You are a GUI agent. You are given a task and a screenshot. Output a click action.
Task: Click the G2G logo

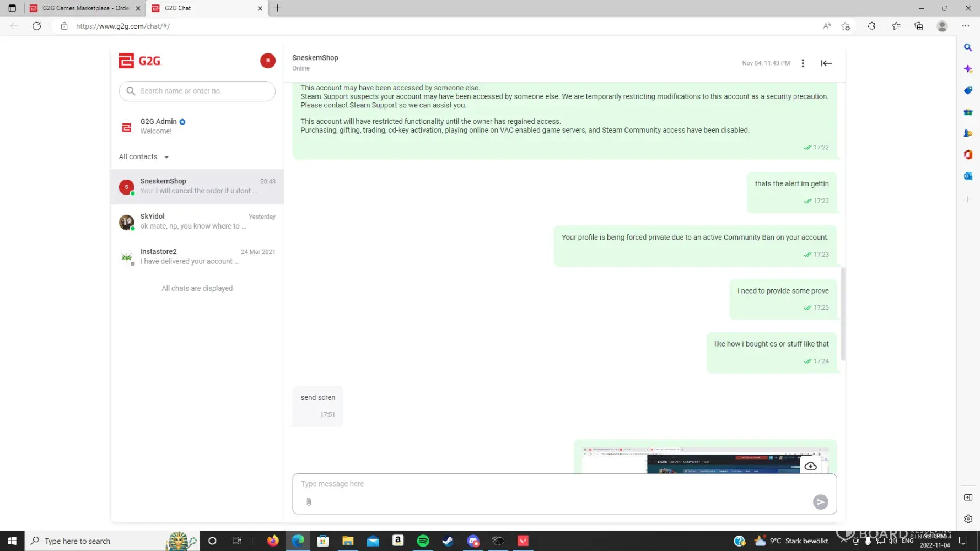point(140,61)
